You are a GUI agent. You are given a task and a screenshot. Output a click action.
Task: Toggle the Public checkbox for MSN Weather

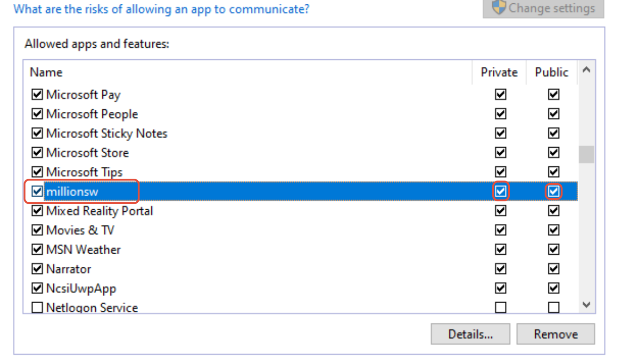pyautogui.click(x=554, y=249)
